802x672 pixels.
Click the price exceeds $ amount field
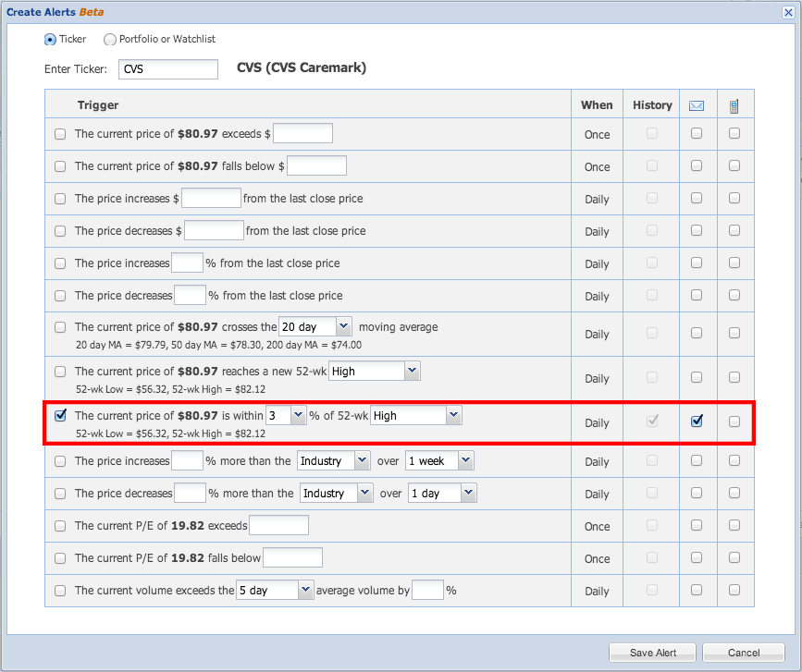tap(302, 133)
